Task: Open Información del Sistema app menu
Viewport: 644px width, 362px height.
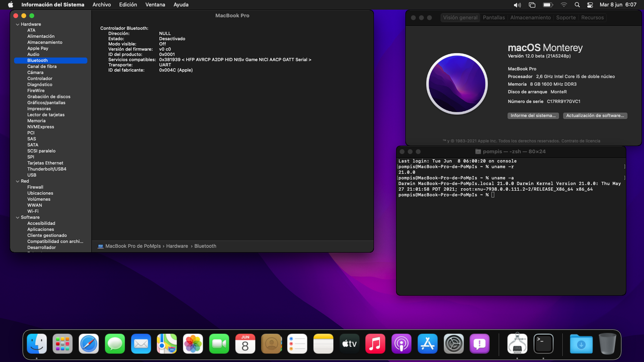Action: tap(53, 5)
